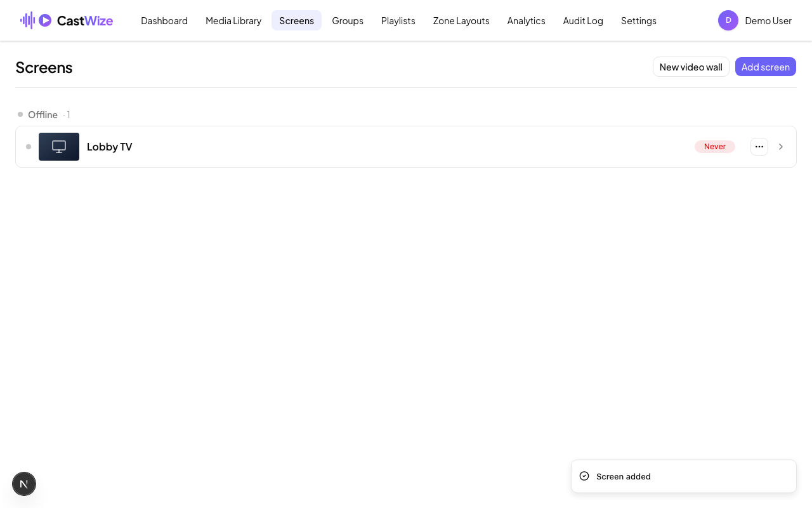Click the Lobby TV monitor thumbnail
812x508 pixels.
(x=59, y=147)
